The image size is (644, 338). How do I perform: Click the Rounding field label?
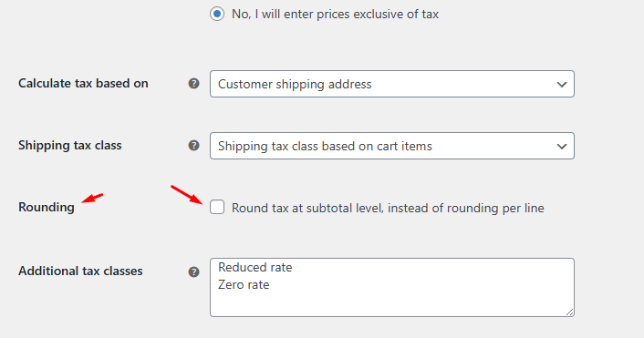(47, 207)
